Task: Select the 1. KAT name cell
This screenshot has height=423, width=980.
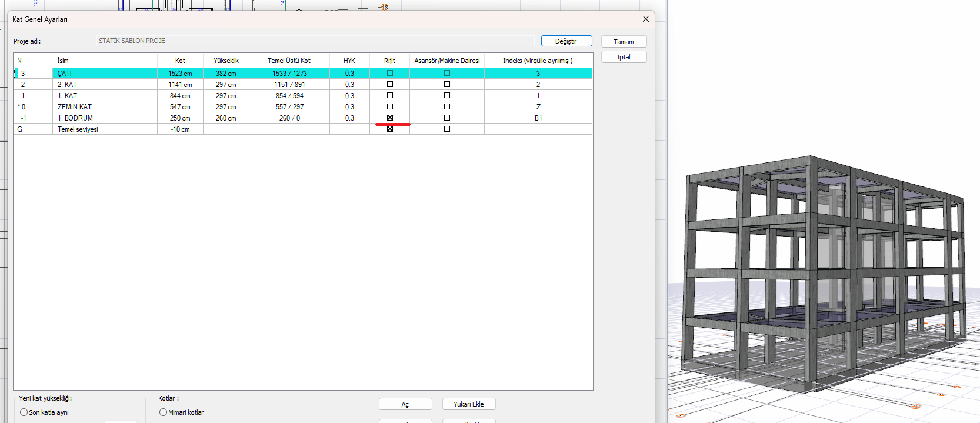Action: [x=105, y=96]
